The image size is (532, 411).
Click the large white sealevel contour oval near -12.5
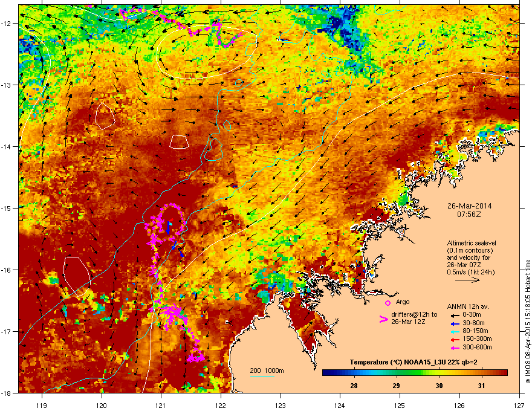[x=207, y=53]
